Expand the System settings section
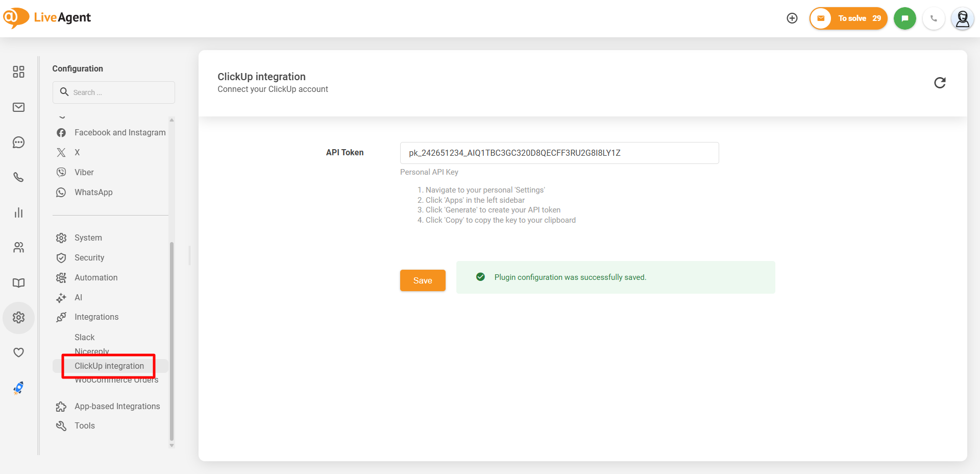The image size is (980, 474). [88, 238]
